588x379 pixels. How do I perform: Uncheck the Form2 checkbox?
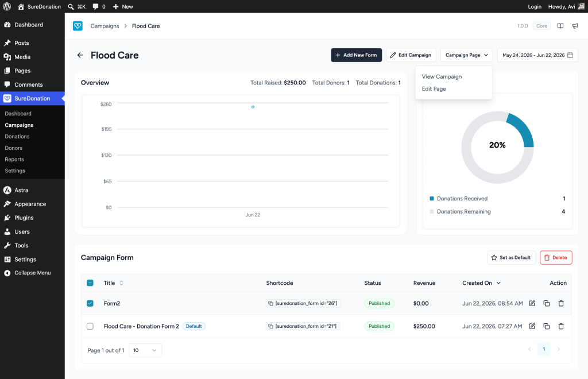point(90,303)
